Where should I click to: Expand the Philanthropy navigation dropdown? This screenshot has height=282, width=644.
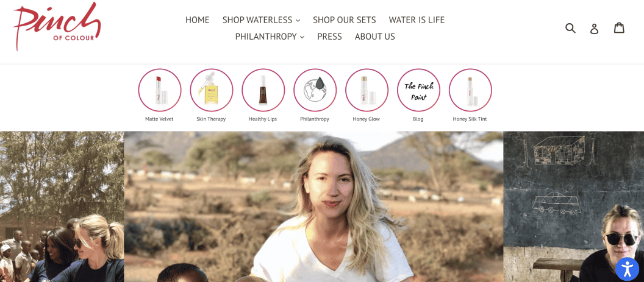coord(270,37)
